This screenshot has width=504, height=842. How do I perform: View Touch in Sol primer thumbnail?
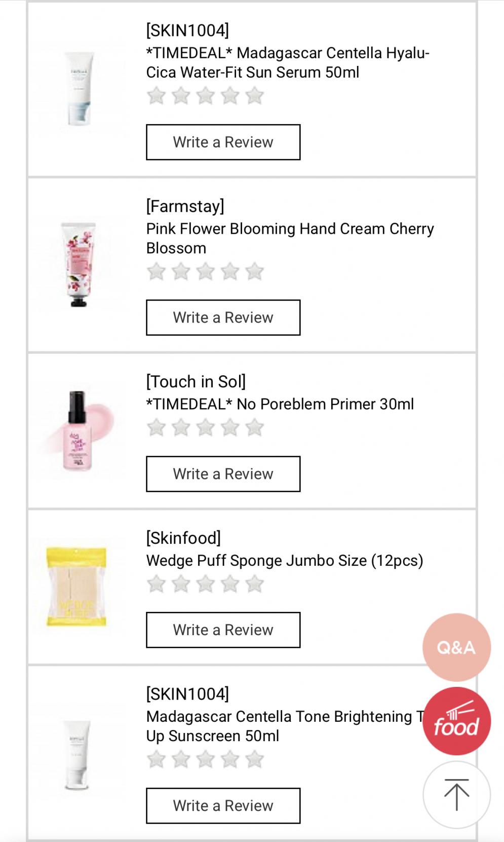tap(79, 431)
